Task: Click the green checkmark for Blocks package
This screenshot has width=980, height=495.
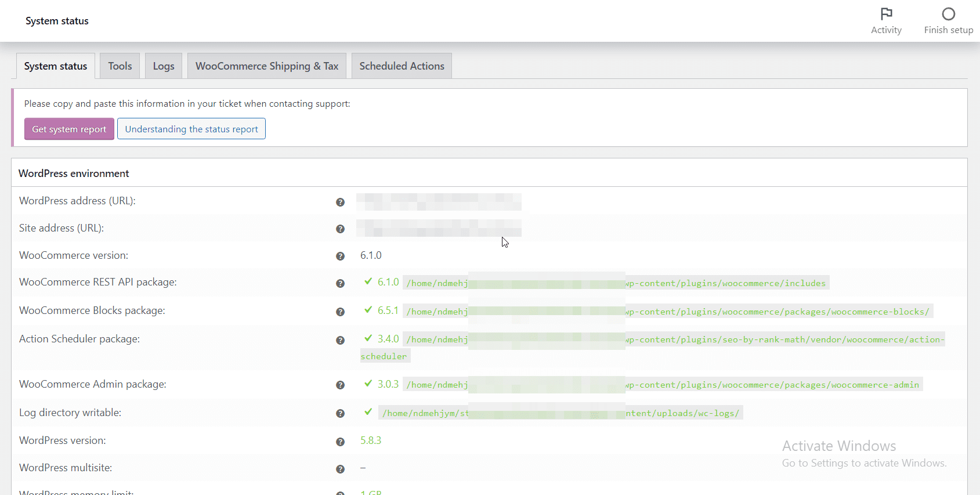Action: tap(368, 310)
